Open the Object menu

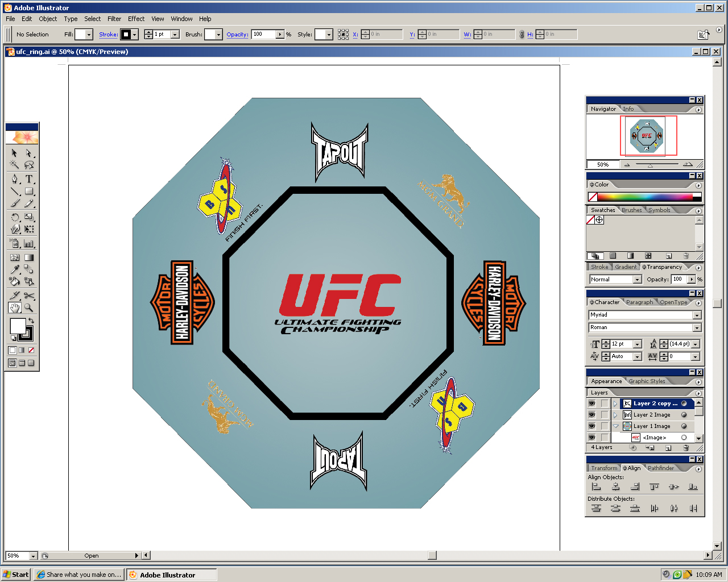click(x=48, y=19)
